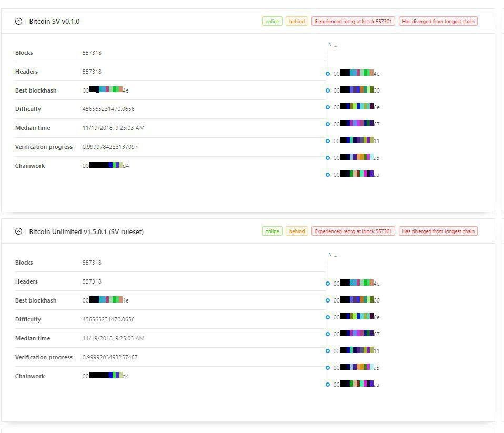
Task: Select block marker for hash ending a5 in Bitcoin SV
Action: pyautogui.click(x=328, y=158)
